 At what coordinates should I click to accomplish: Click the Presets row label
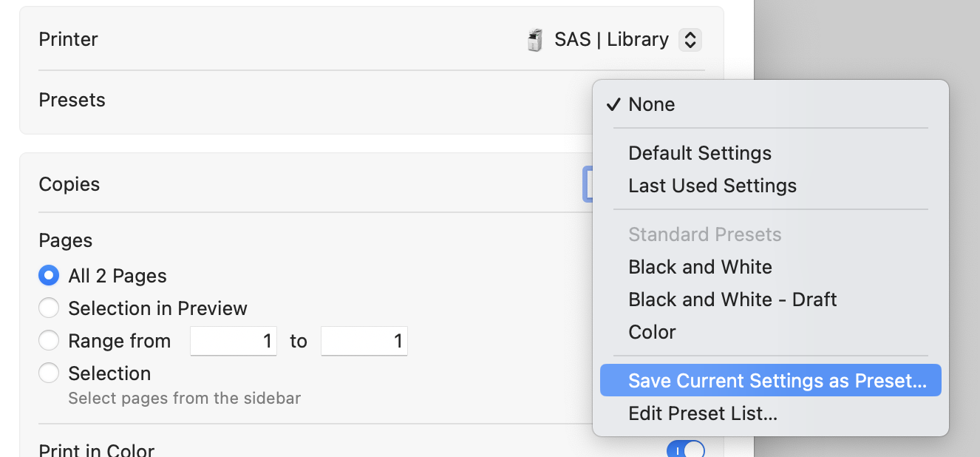click(72, 101)
